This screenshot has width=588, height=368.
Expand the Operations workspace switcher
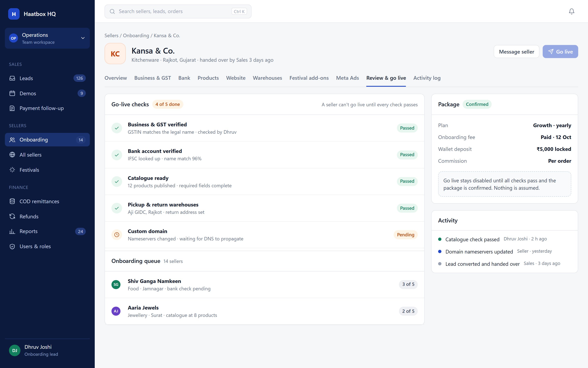[x=47, y=38]
